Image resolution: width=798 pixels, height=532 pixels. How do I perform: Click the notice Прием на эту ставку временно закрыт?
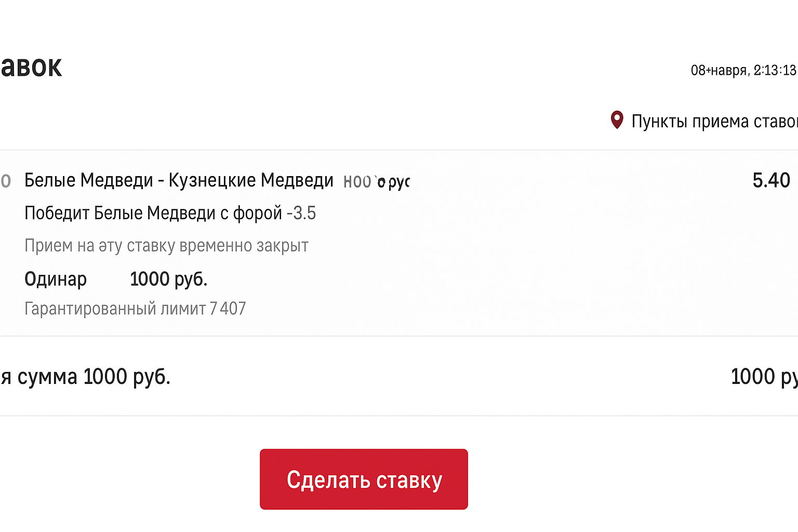166,245
